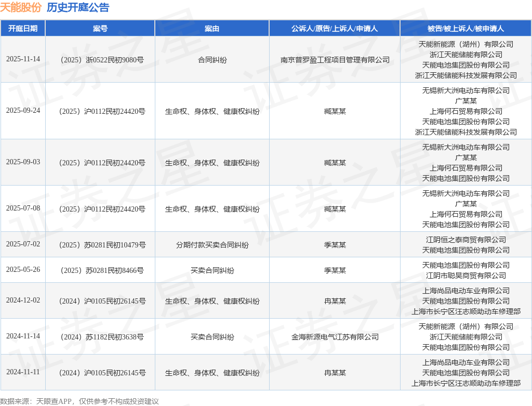The width and height of the screenshot is (532, 406).
Task: Click the 合同纠纷 cause cell
Action: tap(212, 60)
